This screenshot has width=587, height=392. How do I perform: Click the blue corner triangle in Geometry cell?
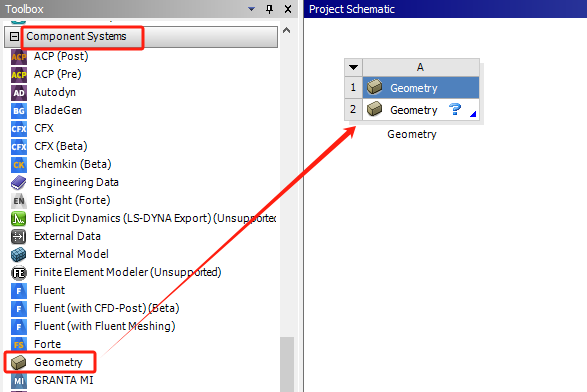473,114
